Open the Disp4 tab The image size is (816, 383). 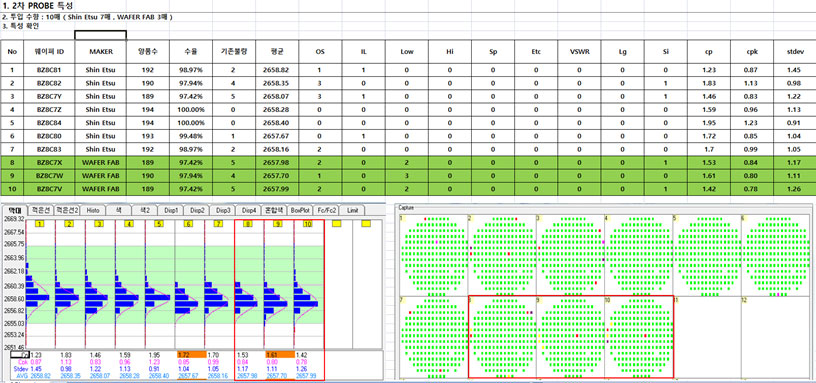(x=249, y=210)
